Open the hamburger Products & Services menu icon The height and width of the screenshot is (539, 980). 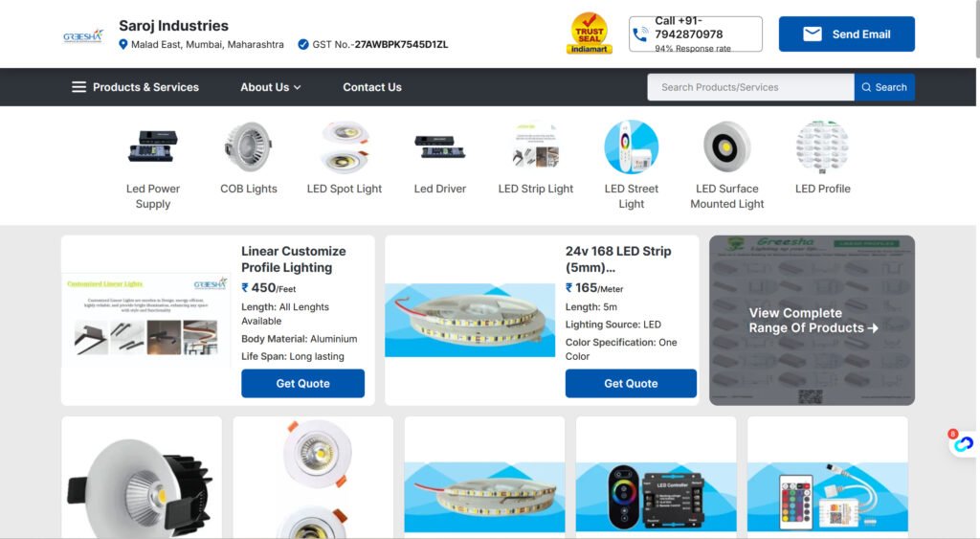[x=78, y=87]
